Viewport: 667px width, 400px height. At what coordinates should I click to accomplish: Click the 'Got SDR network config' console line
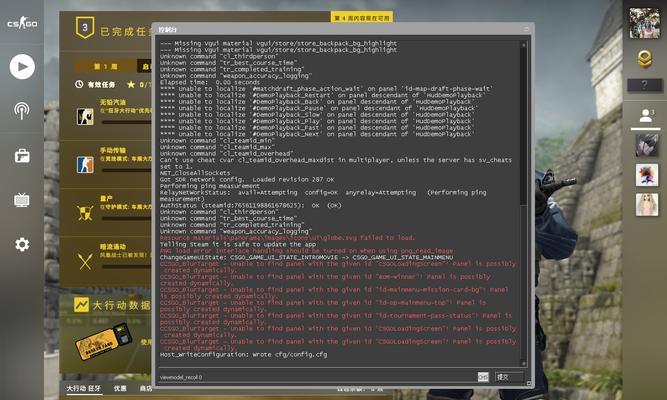pyautogui.click(x=247, y=180)
